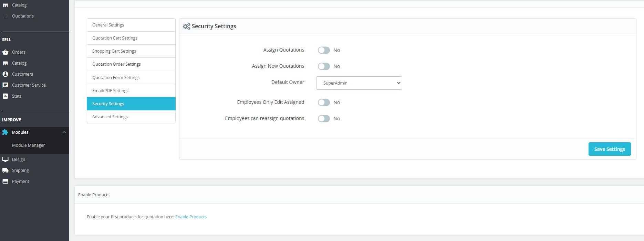Click the Payment credit card icon

5,182
